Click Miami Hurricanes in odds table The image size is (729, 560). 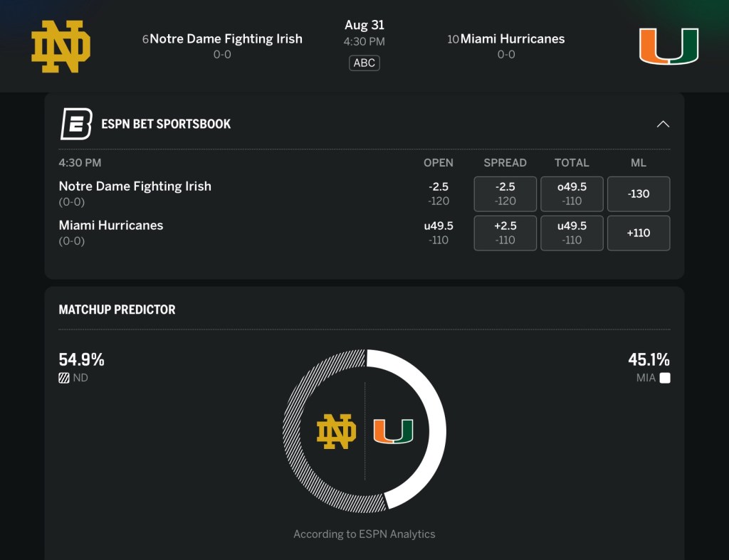tap(111, 226)
